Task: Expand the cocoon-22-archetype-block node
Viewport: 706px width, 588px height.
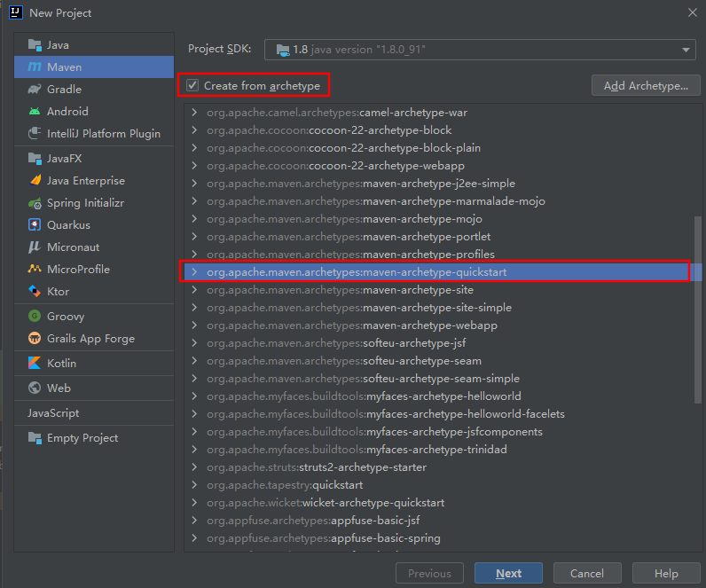Action: coord(194,130)
